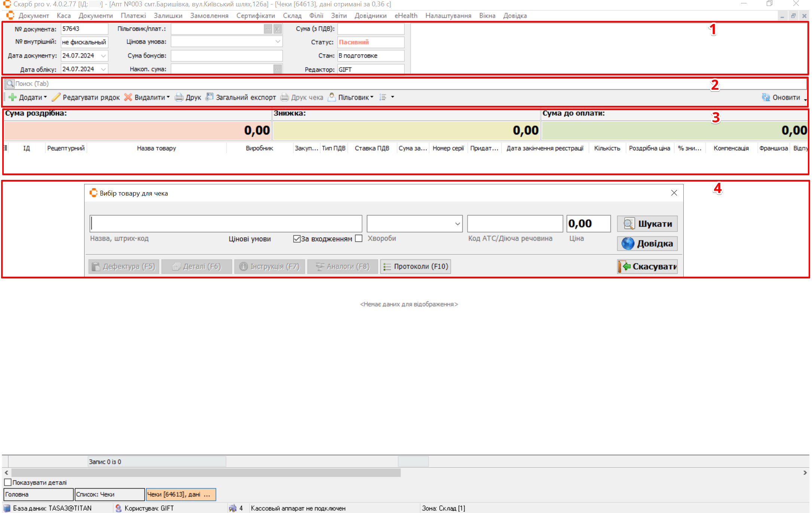Viewport: 812px width, 513px height.
Task: Open the Дата документу date dropdown
Action: (103, 56)
